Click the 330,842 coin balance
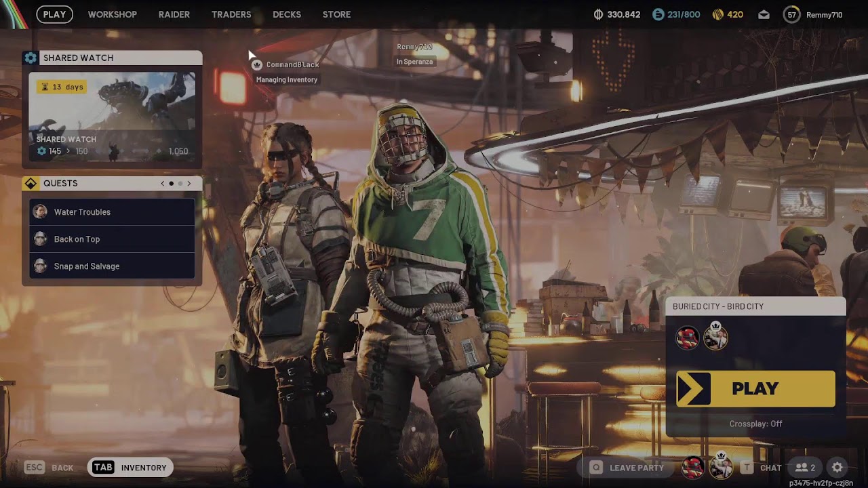 tap(624, 14)
